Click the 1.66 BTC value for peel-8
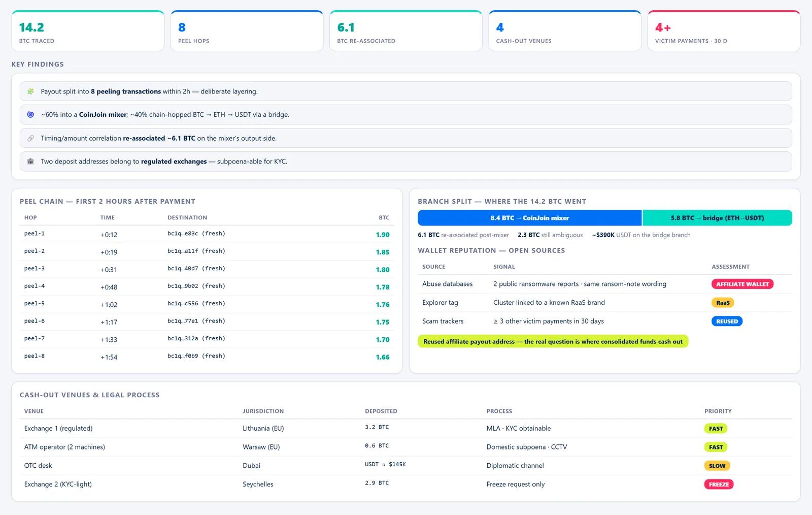 (383, 357)
